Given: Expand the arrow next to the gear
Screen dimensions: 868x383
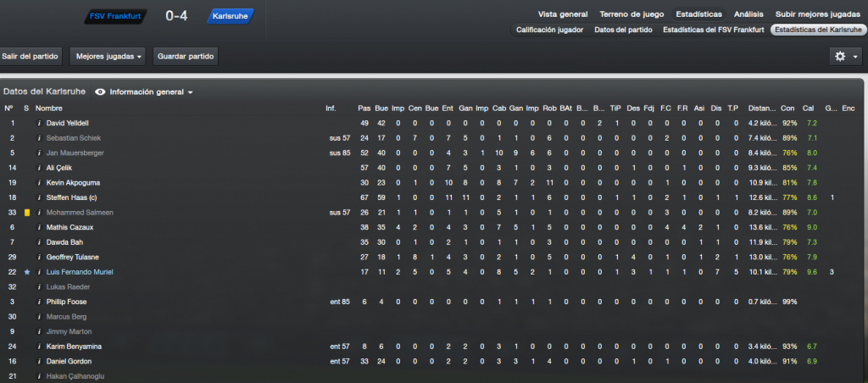Looking at the screenshot, I should point(855,57).
